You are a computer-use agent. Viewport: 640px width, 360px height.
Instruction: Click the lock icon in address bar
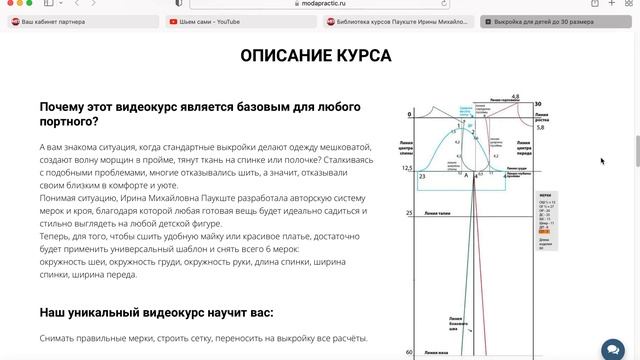click(x=297, y=3)
